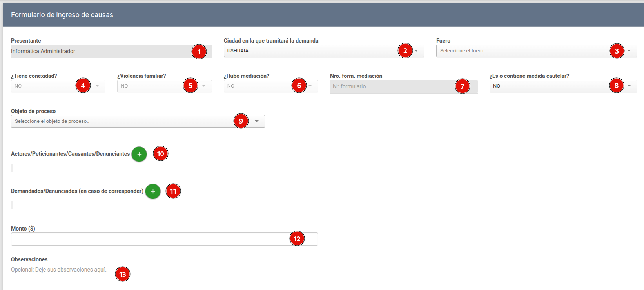This screenshot has width=644, height=290.
Task: Click red marker number 11
Action: (173, 191)
